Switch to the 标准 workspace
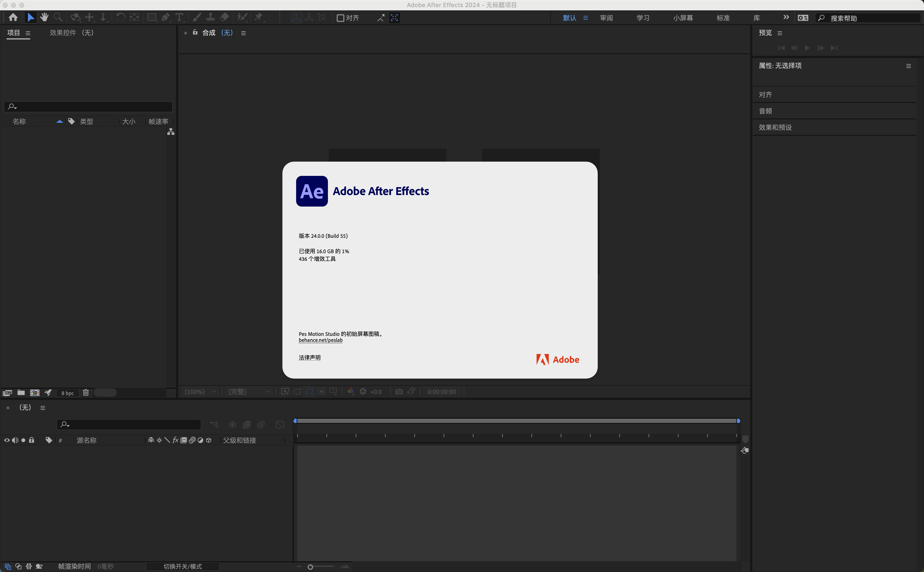 pyautogui.click(x=723, y=18)
